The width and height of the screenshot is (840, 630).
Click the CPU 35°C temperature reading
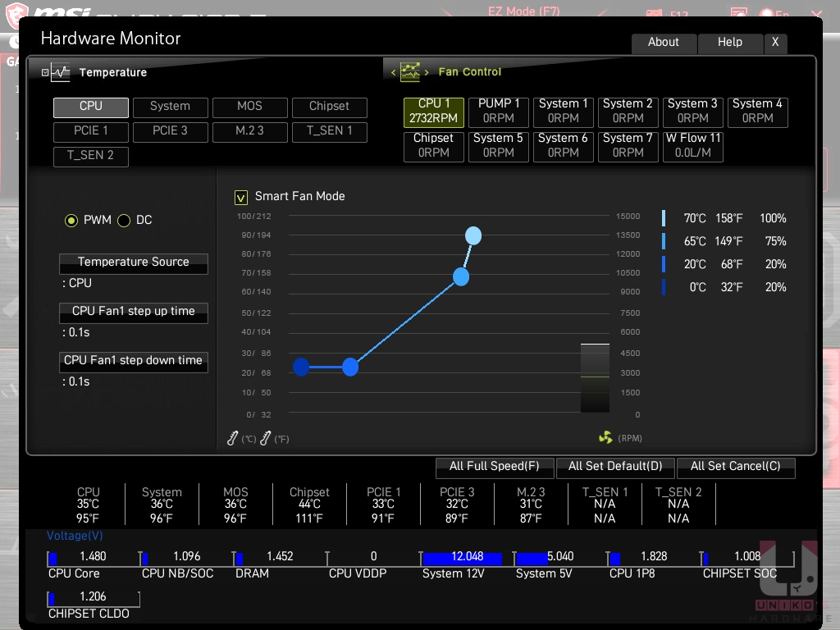pyautogui.click(x=88, y=504)
